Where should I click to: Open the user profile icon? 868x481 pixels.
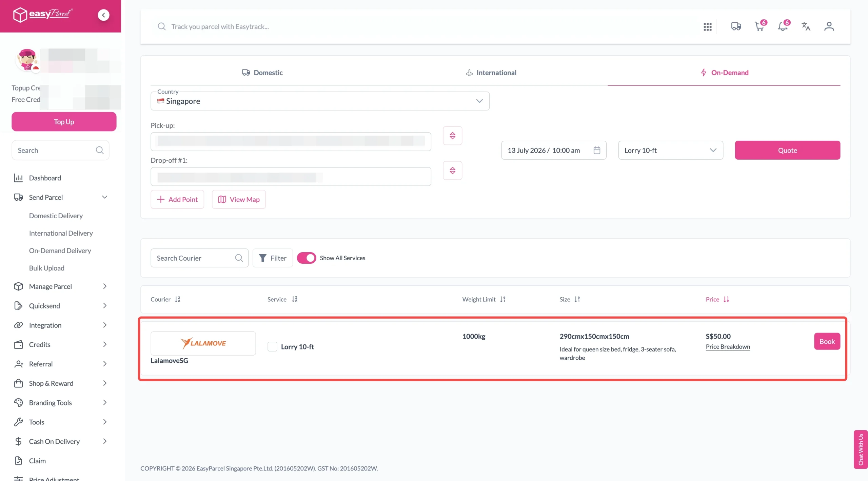[829, 26]
